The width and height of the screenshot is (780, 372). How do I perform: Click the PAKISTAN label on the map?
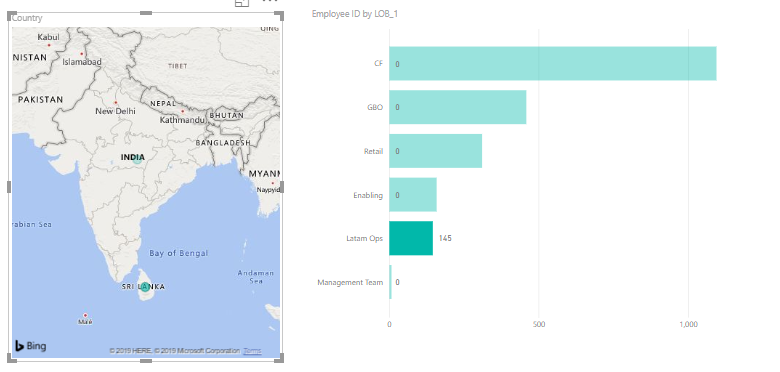point(41,99)
